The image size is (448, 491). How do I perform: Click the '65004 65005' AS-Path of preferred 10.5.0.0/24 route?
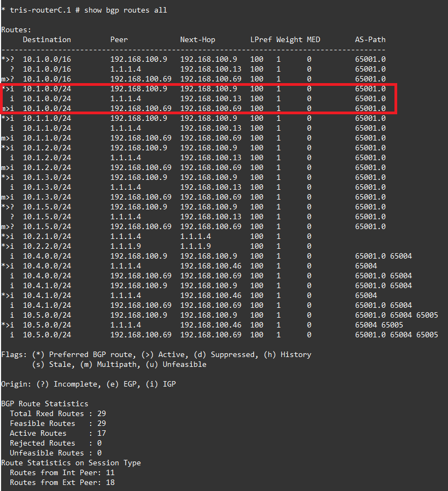(x=379, y=325)
